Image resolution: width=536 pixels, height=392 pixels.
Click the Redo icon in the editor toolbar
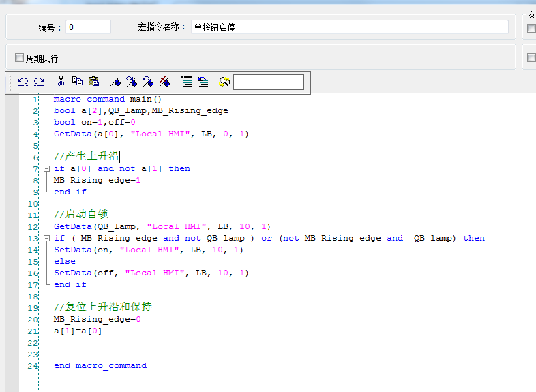(x=39, y=82)
